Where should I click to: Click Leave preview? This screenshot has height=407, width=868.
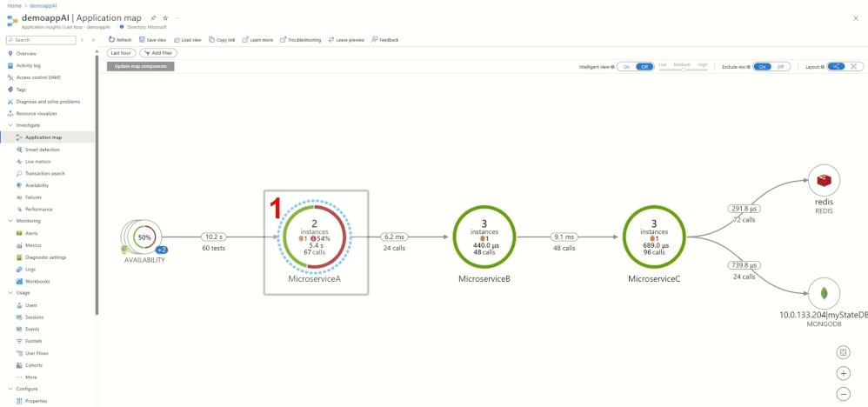(x=346, y=40)
